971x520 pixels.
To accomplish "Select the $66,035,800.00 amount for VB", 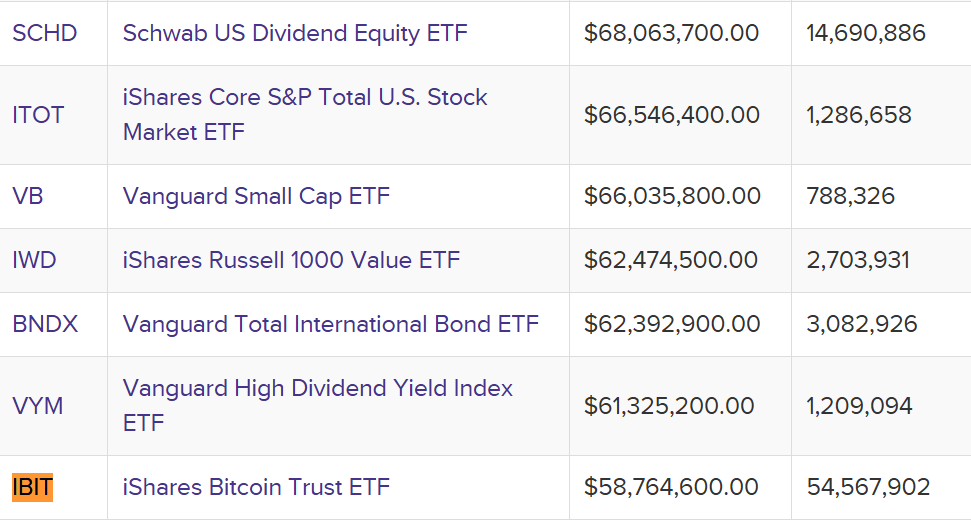I will click(x=672, y=196).
